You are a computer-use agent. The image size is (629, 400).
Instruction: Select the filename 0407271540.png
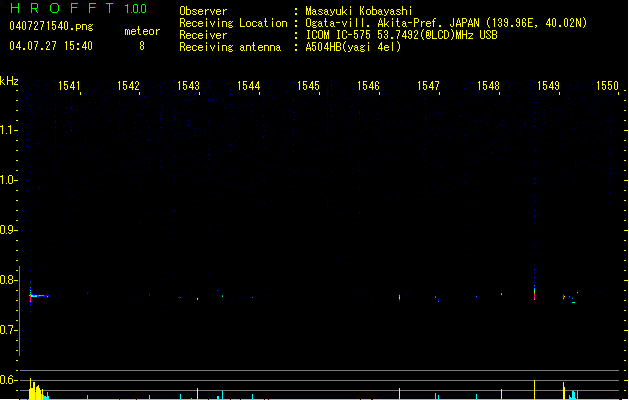pos(51,26)
